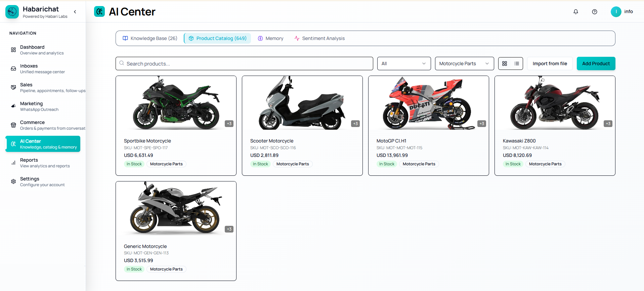Screen dimensions: 644x291
Task: Click the Kawasaki Z800 title
Action: click(x=519, y=141)
